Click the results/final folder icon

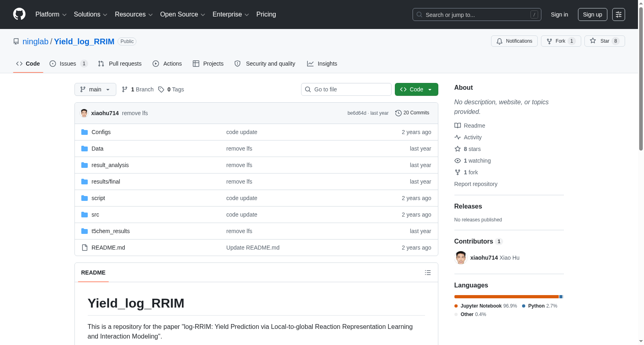click(85, 182)
